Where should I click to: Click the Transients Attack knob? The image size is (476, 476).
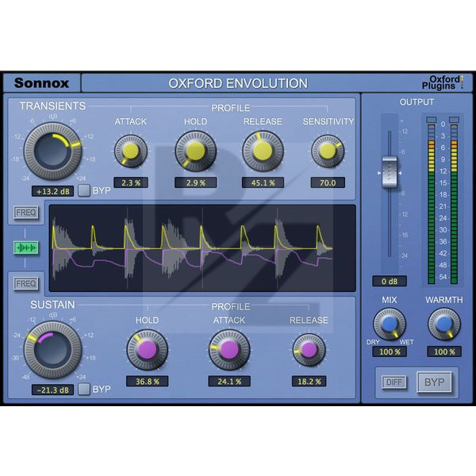(x=131, y=151)
